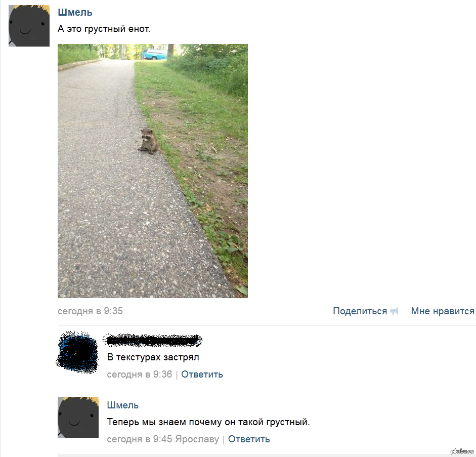The width and height of the screenshot is (476, 457).
Task: Like the post with Мне нравится
Action: coord(443,311)
